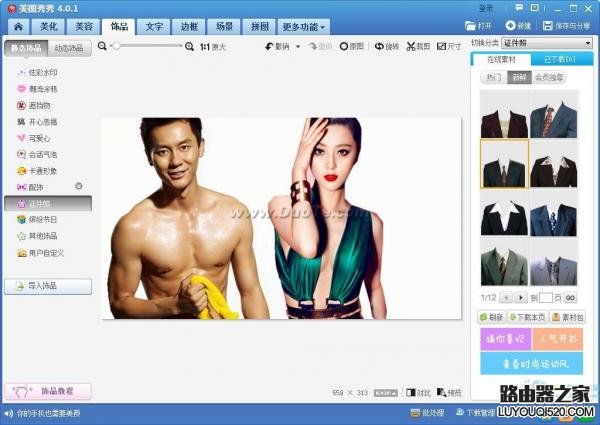Click the 1:1 original size button
The width and height of the screenshot is (600, 425).
tap(213, 47)
